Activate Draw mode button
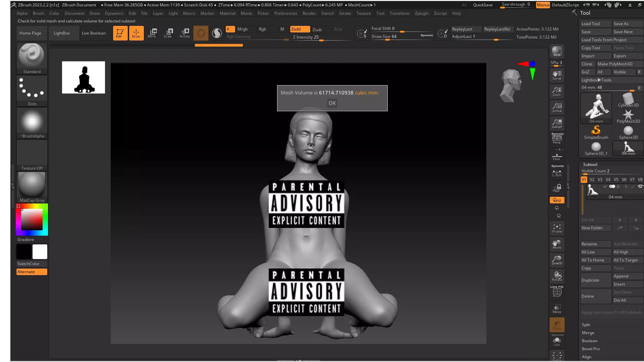The height and width of the screenshot is (362, 644). pos(136,33)
